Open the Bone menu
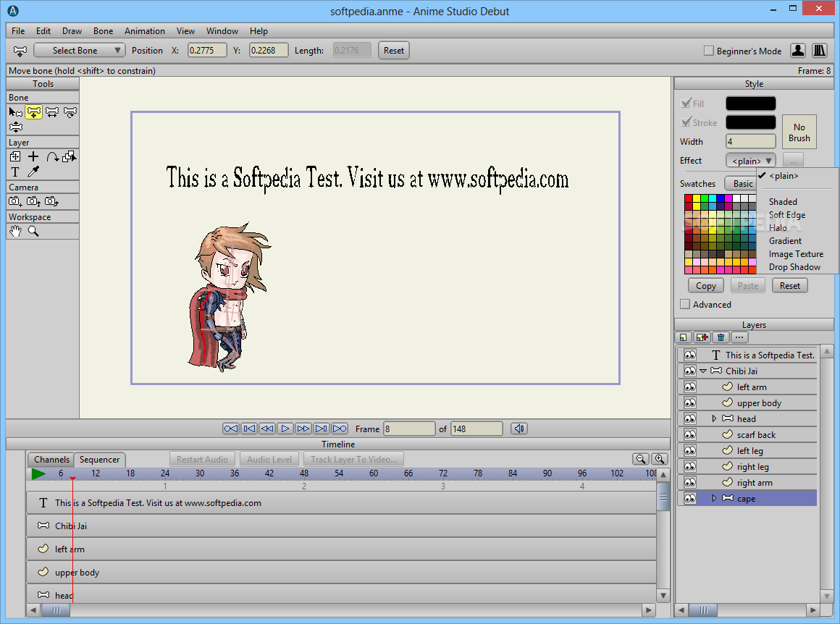Screen dimensions: 840x624 pyautogui.click(x=103, y=31)
